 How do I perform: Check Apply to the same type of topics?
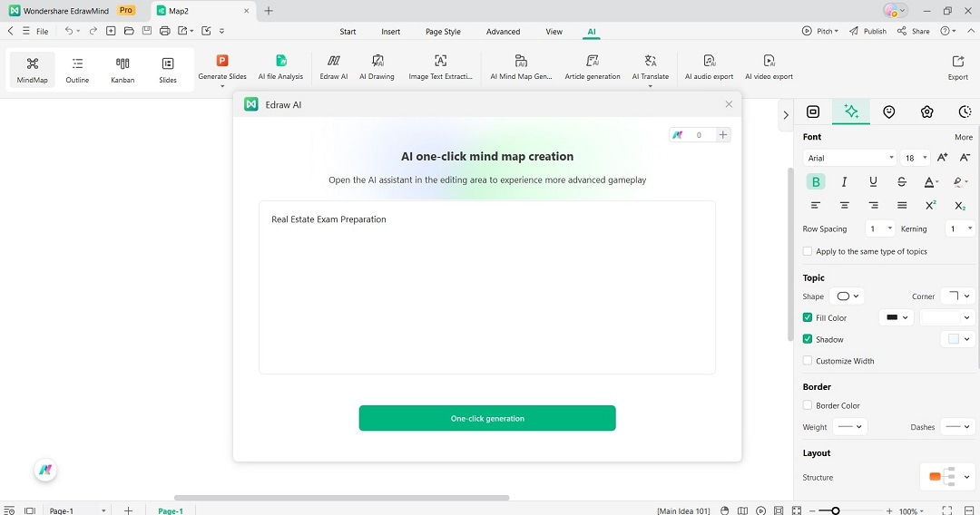point(808,251)
